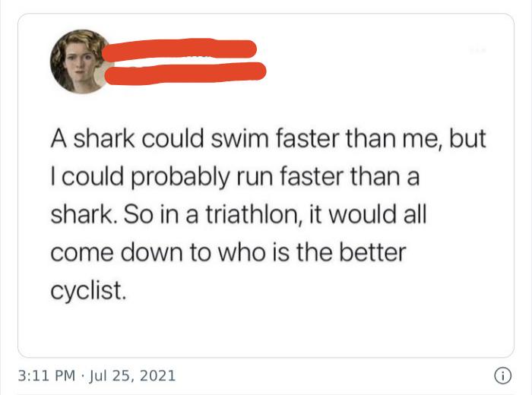Viewport: 532px width, 395px height.
Task: Click the lower redacted username handle
Action: [185, 74]
